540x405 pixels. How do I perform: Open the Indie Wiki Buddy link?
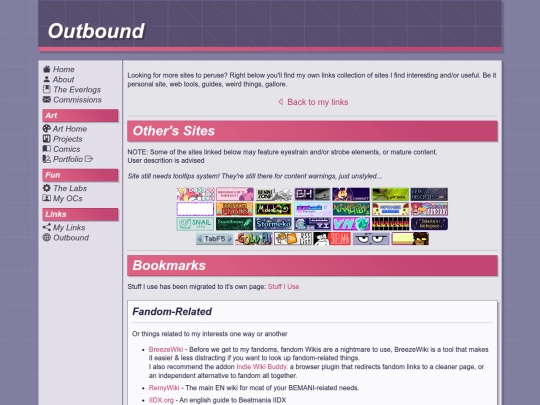pyautogui.click(x=261, y=367)
